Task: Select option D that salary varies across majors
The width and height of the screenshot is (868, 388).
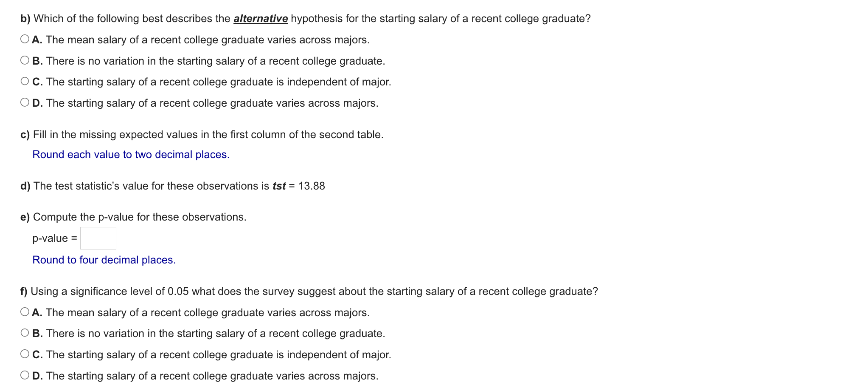Action: tap(24, 101)
